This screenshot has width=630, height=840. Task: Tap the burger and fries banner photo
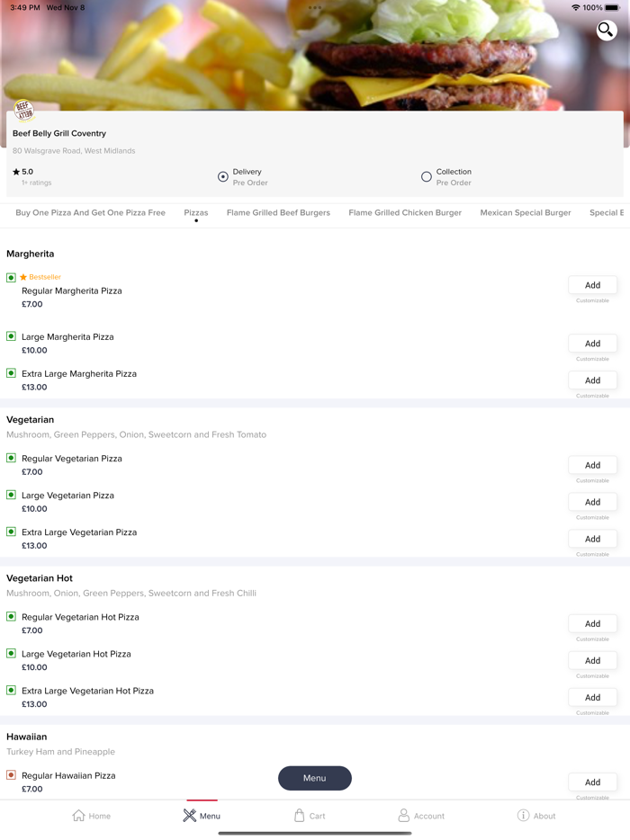(x=315, y=55)
